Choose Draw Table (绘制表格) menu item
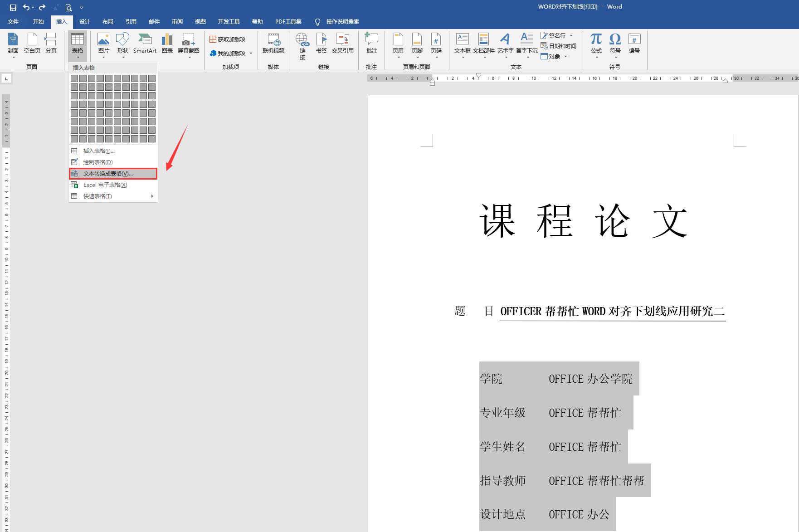Image resolution: width=799 pixels, height=532 pixels. point(113,162)
